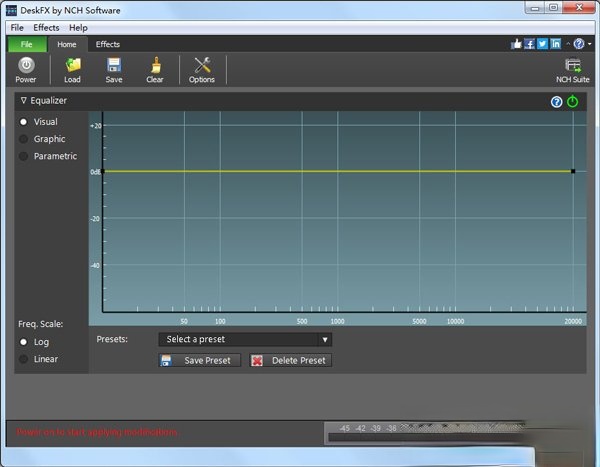Click the Freq. Scale: label
This screenshot has height=467, width=600.
click(41, 324)
